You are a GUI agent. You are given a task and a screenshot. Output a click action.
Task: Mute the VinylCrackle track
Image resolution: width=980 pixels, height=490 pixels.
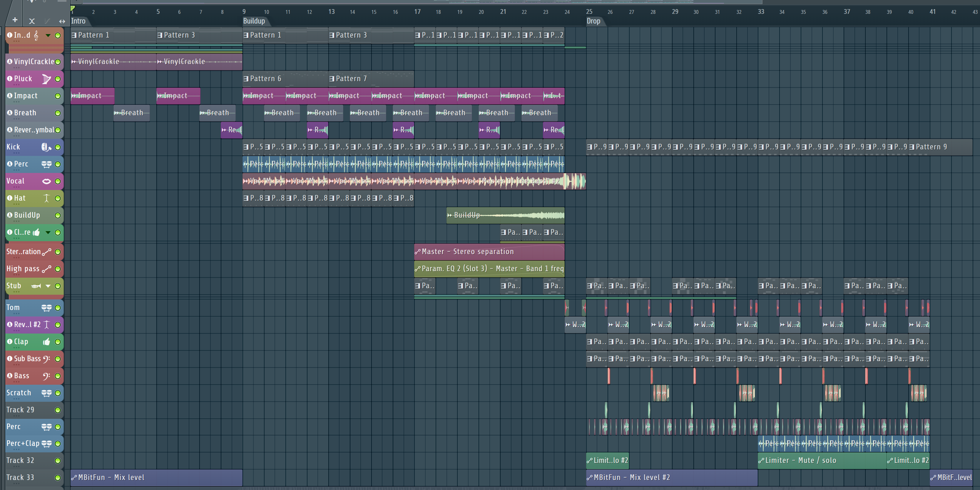pos(58,62)
